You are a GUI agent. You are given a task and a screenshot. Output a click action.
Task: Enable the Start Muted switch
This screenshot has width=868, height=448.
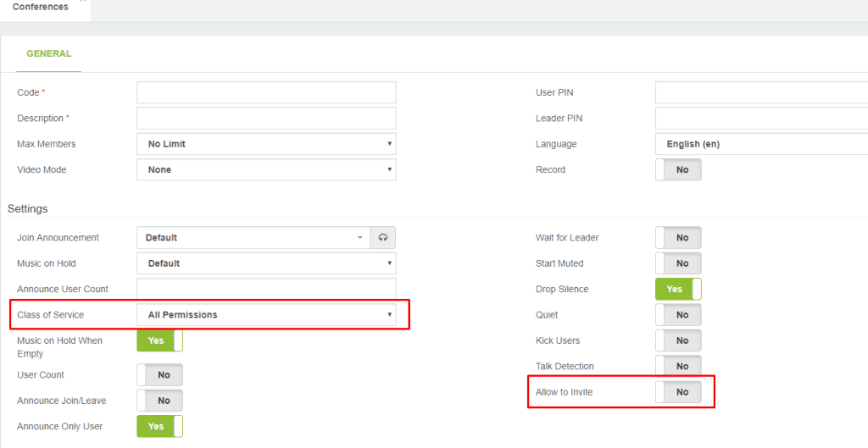point(678,263)
